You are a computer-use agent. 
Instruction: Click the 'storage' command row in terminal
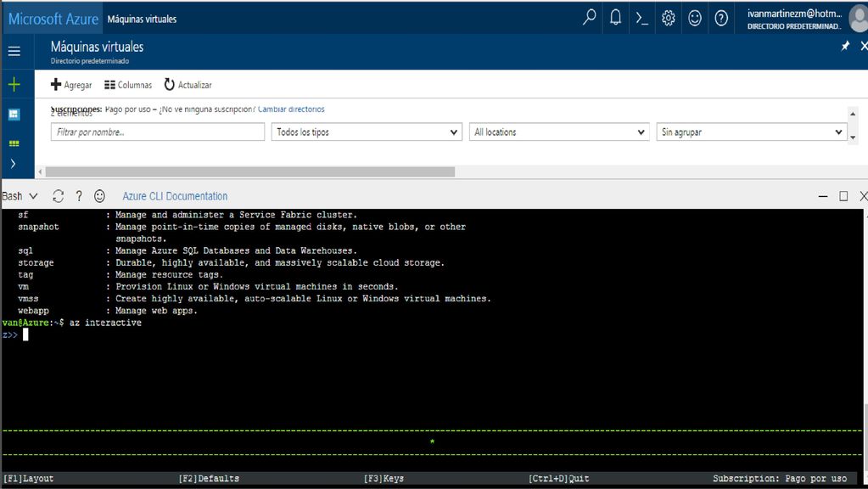[231, 262]
